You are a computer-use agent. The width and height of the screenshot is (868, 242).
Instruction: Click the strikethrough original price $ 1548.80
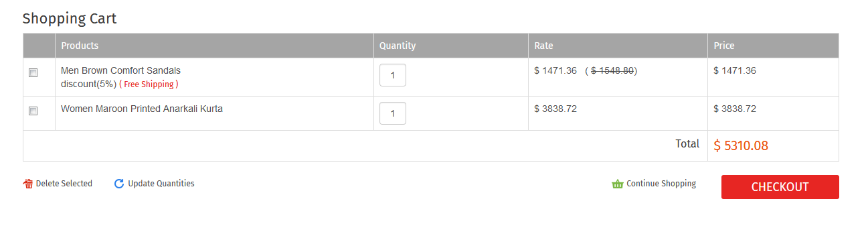pyautogui.click(x=613, y=70)
